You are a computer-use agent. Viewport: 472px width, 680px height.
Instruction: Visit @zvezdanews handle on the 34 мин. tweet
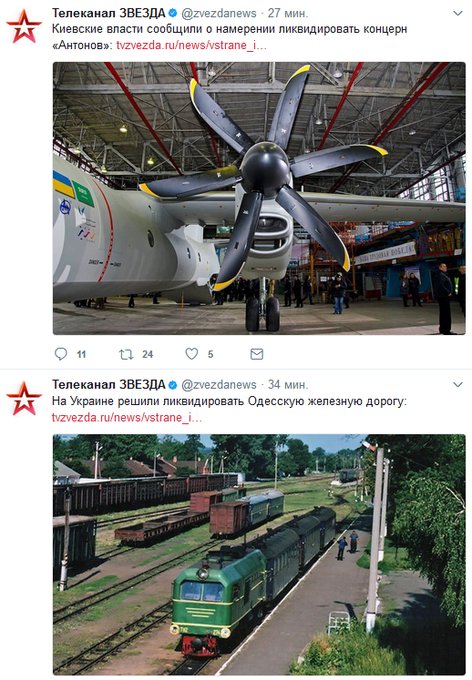(219, 385)
